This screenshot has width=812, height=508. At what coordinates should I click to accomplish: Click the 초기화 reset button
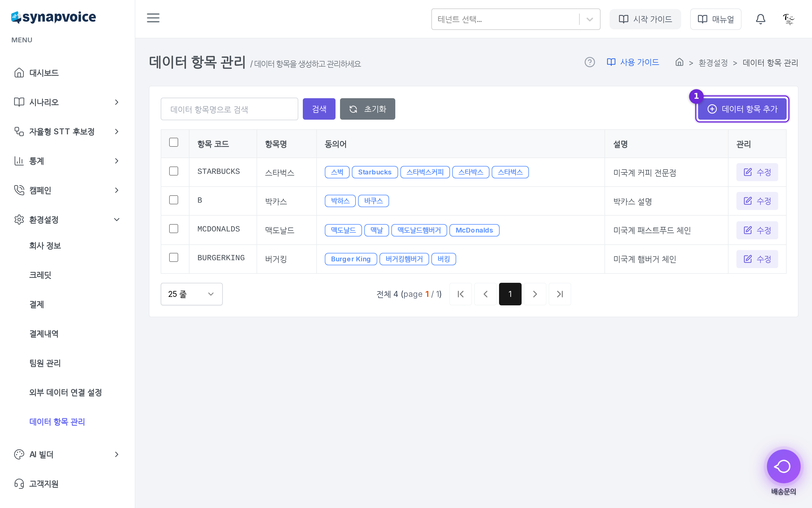click(x=367, y=109)
